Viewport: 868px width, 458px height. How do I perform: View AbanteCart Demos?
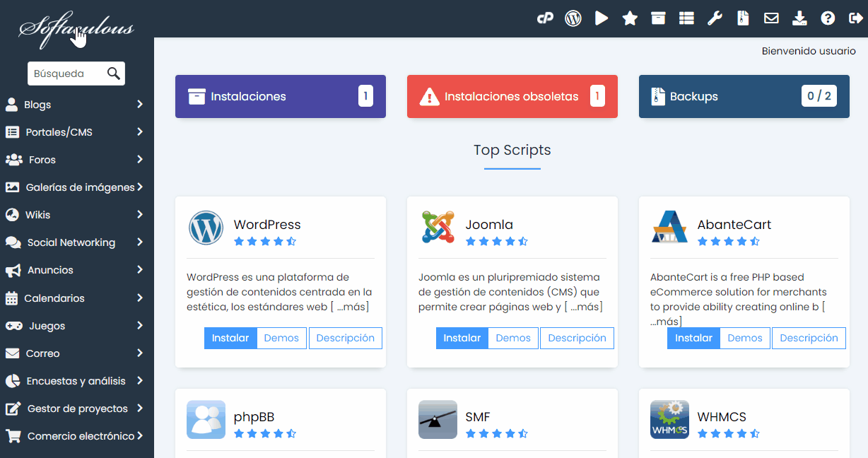(745, 338)
